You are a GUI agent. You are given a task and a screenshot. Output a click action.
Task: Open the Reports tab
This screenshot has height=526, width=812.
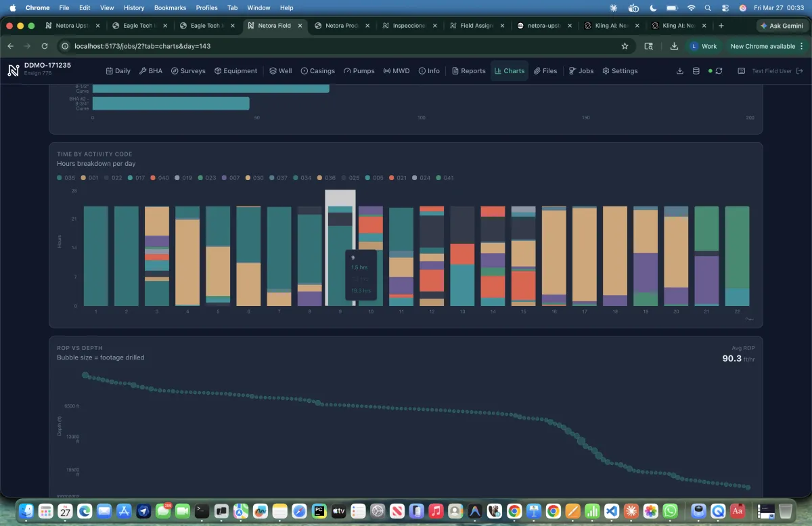468,71
